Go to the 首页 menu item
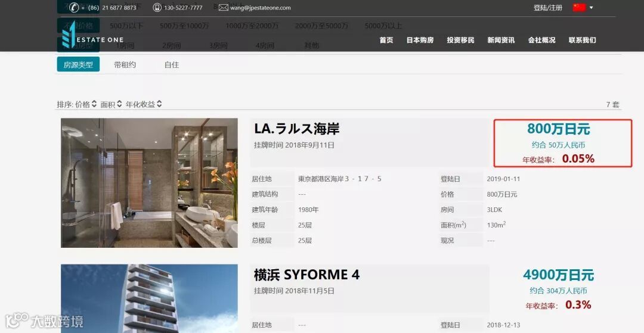The width and height of the screenshot is (644, 333). click(386, 40)
